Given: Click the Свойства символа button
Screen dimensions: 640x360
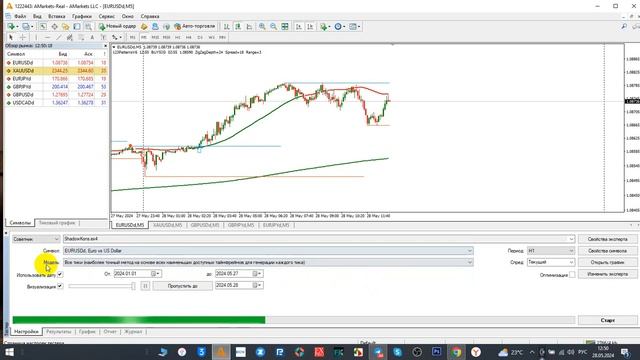Looking at the screenshot, I should click(607, 251).
